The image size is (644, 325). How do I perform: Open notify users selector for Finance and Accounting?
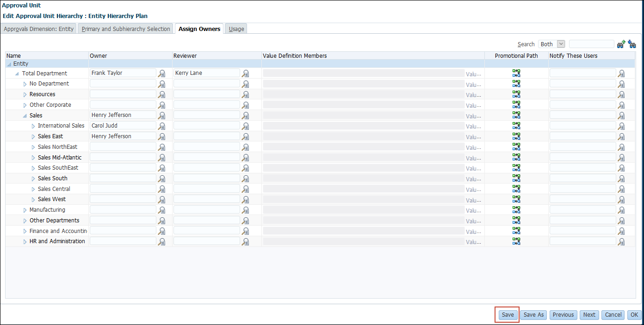pos(621,232)
